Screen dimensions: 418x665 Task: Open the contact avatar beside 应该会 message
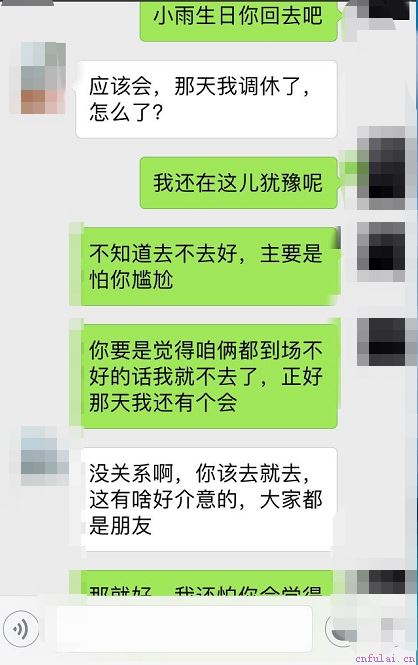(x=43, y=78)
